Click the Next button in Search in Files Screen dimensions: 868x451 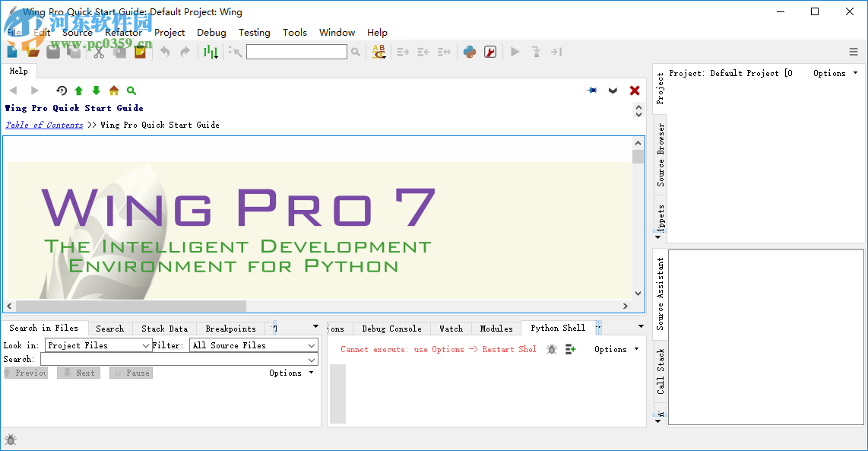pos(78,373)
